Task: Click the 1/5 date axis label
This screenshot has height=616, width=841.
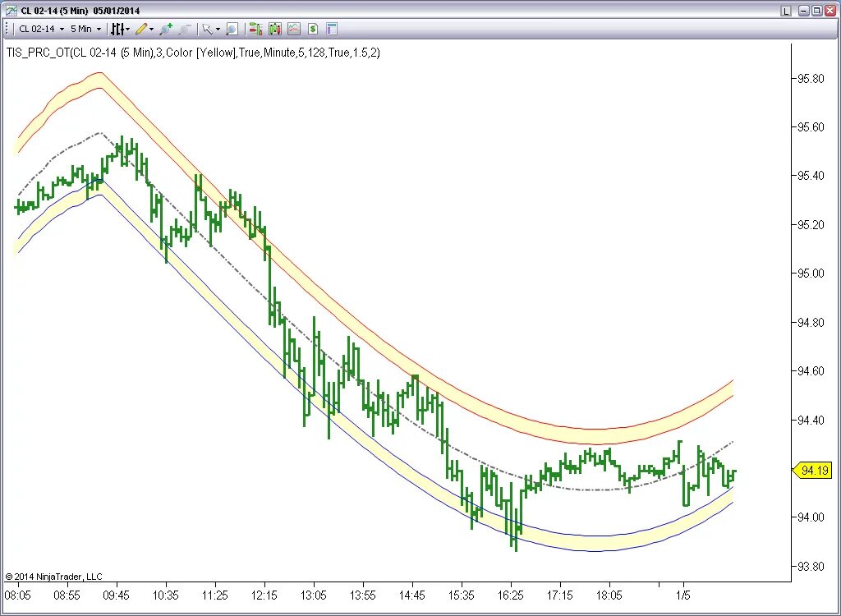Action: click(x=682, y=595)
